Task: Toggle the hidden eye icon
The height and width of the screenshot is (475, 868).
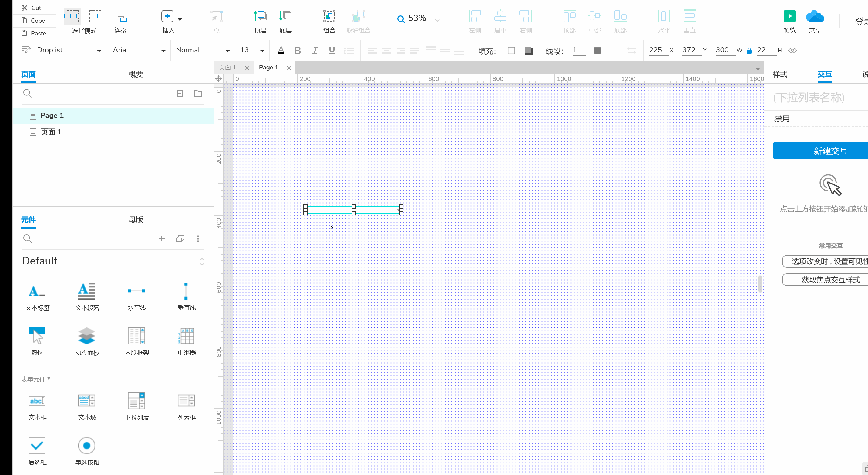Action: pos(792,51)
